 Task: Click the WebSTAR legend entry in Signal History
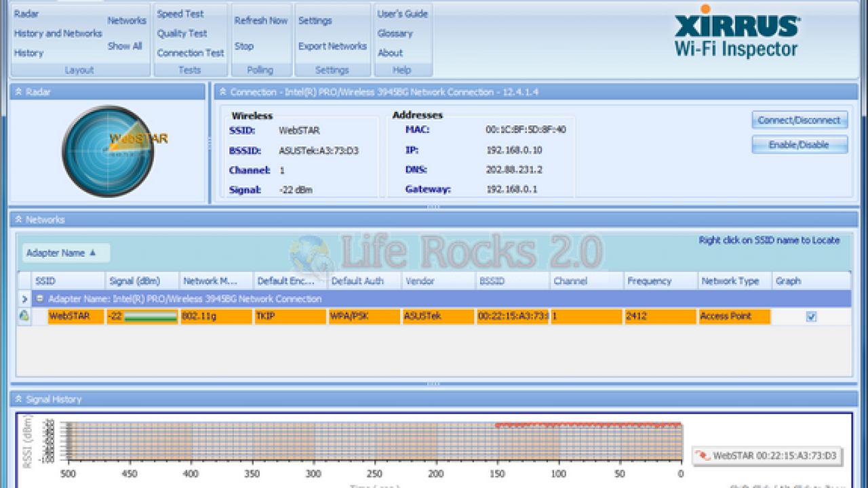tap(767, 456)
